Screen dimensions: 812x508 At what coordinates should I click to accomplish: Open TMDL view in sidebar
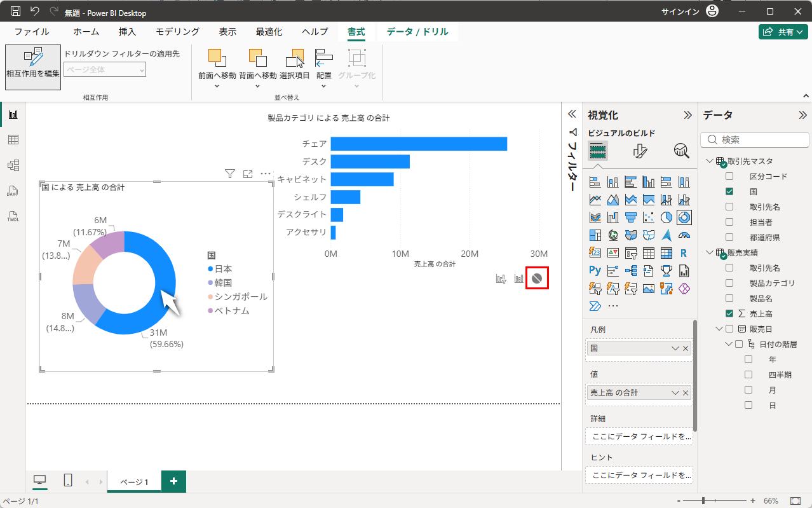pos(13,216)
